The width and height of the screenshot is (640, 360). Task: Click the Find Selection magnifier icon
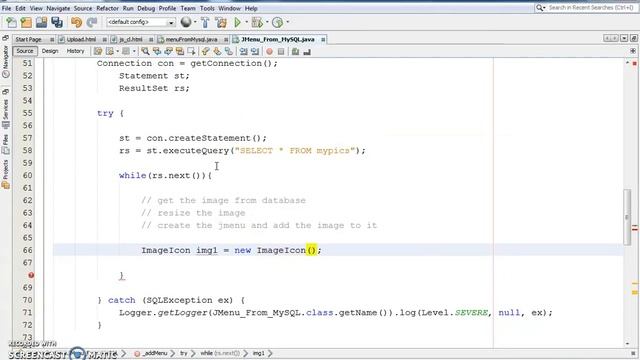point(145,51)
